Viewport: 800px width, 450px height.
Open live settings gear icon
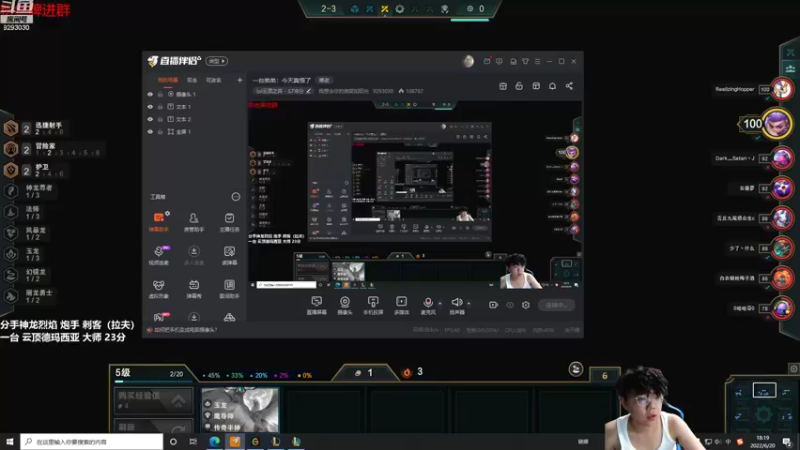(526, 305)
